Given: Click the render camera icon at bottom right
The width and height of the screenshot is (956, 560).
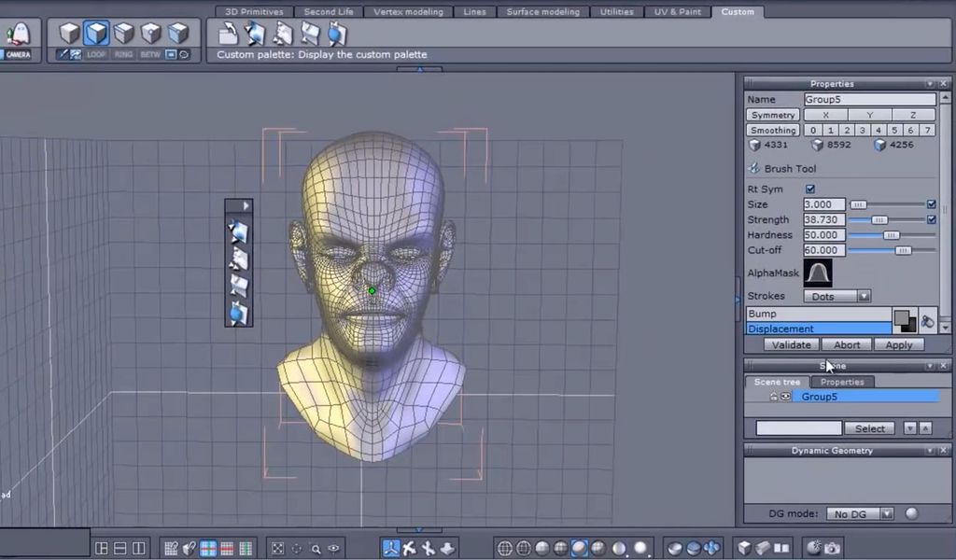Looking at the screenshot, I should (834, 548).
